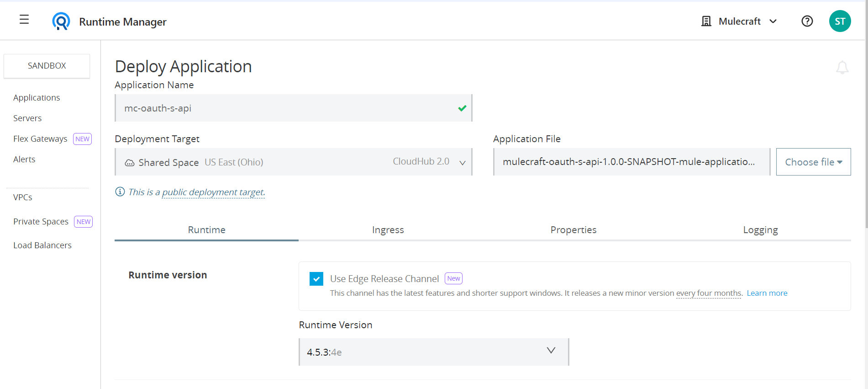
Task: Open the help question mark icon
Action: tap(807, 21)
